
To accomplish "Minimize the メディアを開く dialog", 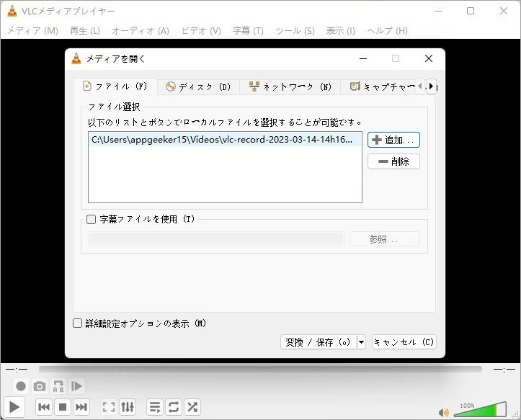I will coord(363,58).
